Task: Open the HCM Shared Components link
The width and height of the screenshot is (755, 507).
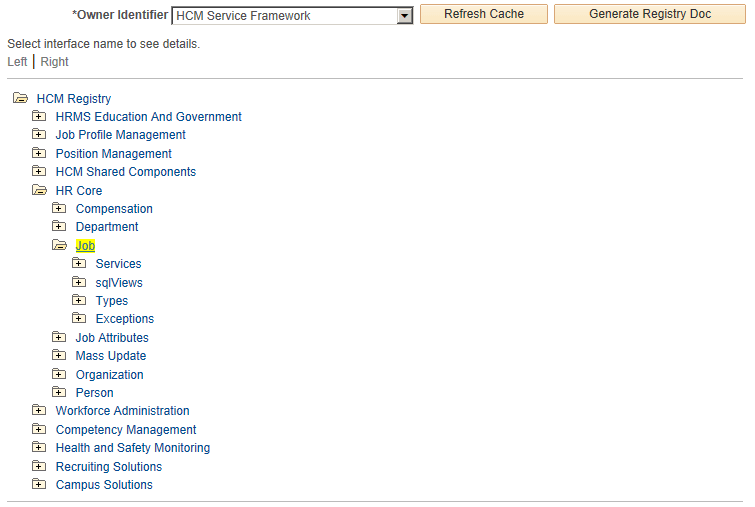Action: [x=126, y=172]
